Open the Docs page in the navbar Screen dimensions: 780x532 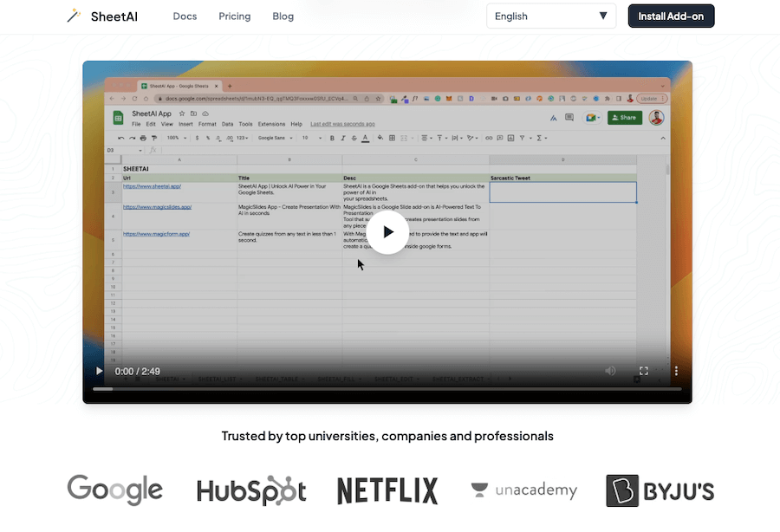point(185,16)
